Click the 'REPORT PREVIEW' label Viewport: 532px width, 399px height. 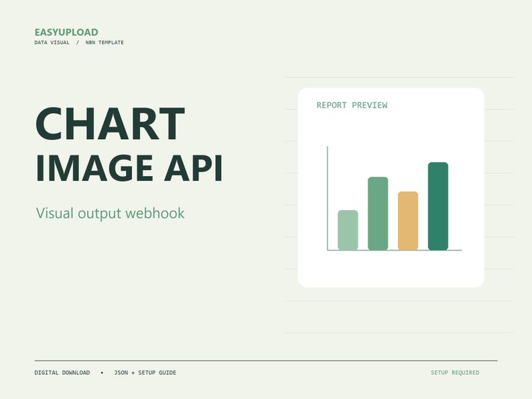coord(352,105)
